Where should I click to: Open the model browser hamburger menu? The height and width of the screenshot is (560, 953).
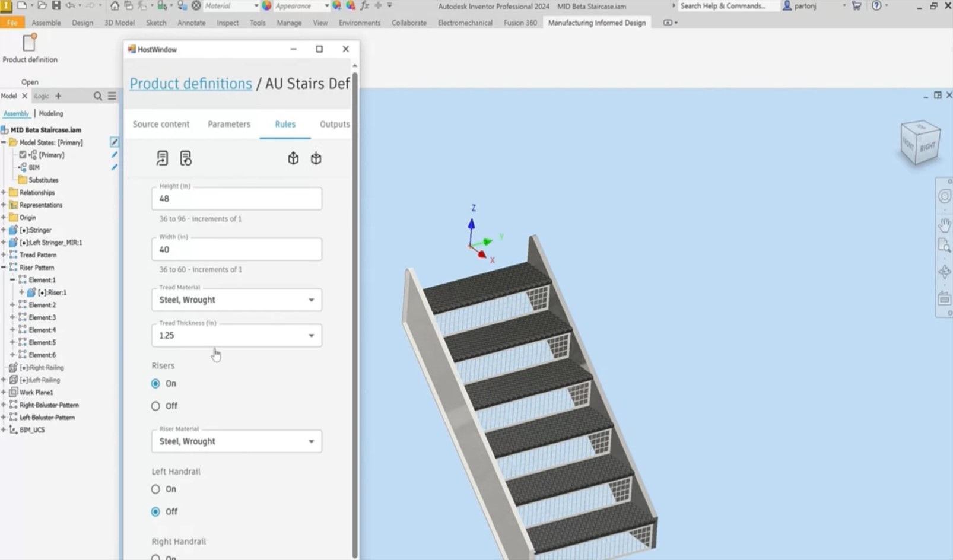point(112,96)
